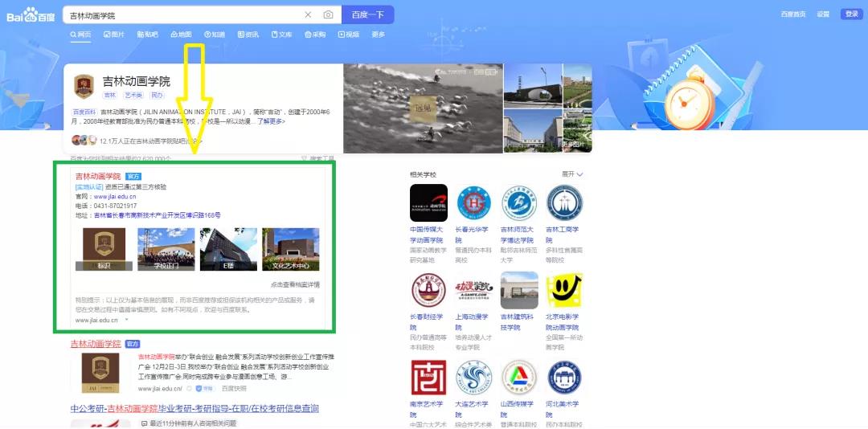Open the 吉林工商学院 text link
Viewport: 868px width, 429px height.
point(563,235)
